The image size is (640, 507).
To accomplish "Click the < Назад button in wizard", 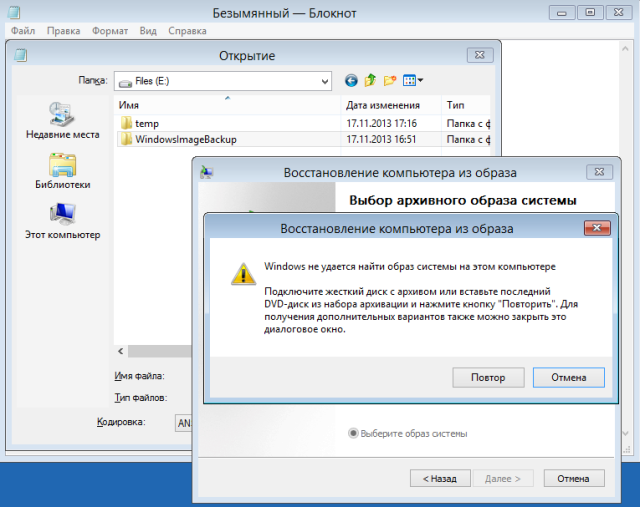I will click(x=440, y=478).
